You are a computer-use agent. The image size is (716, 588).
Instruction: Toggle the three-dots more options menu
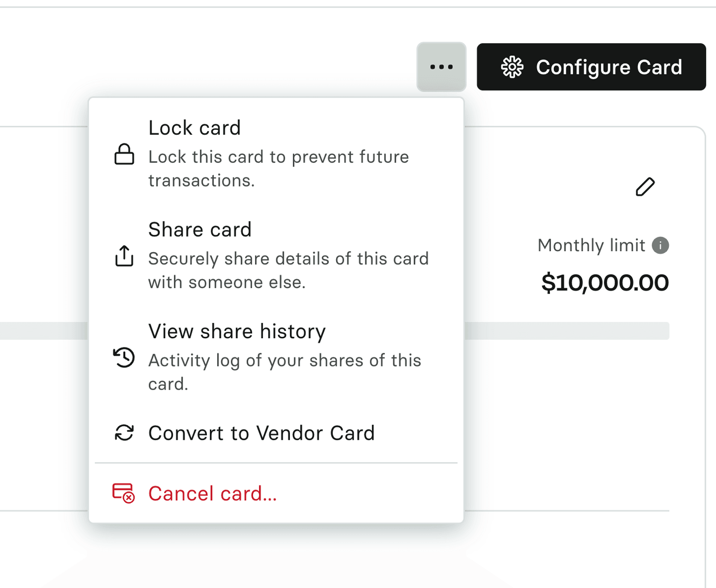click(x=442, y=67)
